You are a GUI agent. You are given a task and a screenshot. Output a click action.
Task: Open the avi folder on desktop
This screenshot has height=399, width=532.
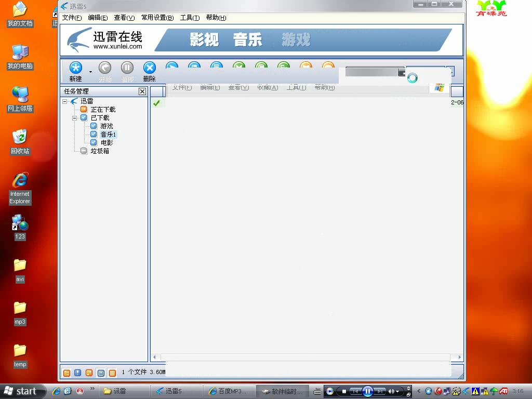(x=20, y=270)
